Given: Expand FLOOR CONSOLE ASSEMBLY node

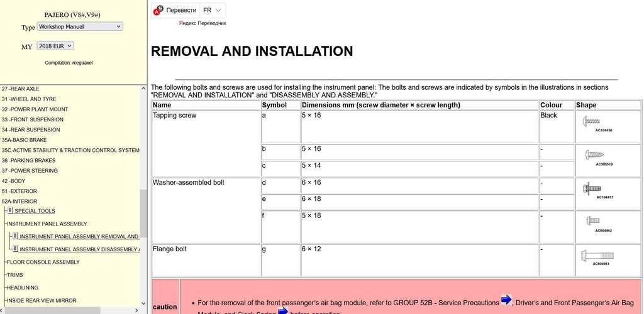Looking at the screenshot, I should (x=43, y=263).
